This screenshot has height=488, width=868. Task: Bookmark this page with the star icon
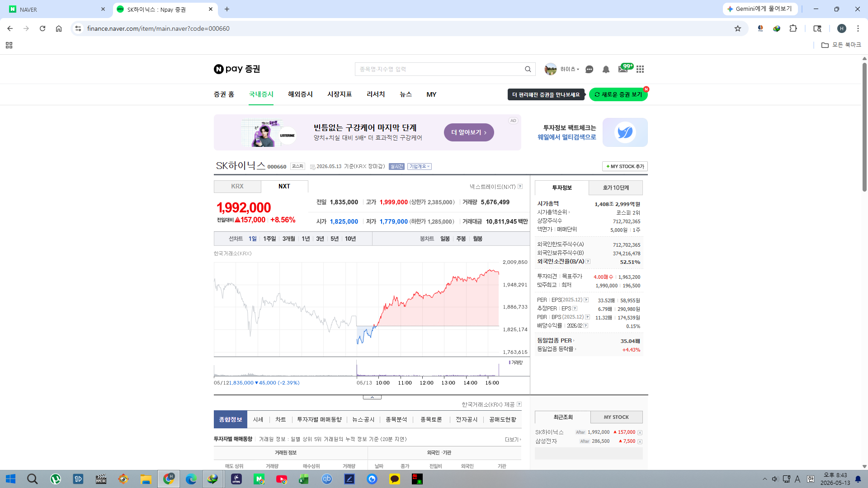coord(738,28)
